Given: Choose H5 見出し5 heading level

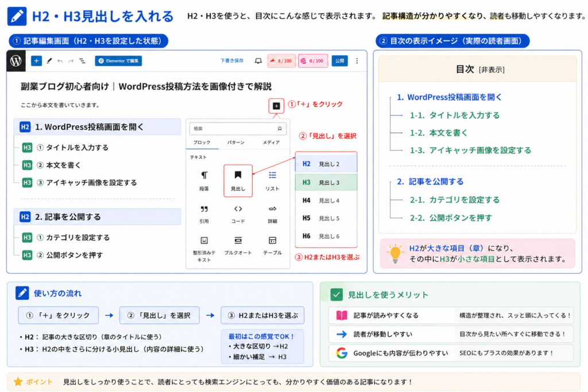Looking at the screenshot, I should pyautogui.click(x=326, y=218).
